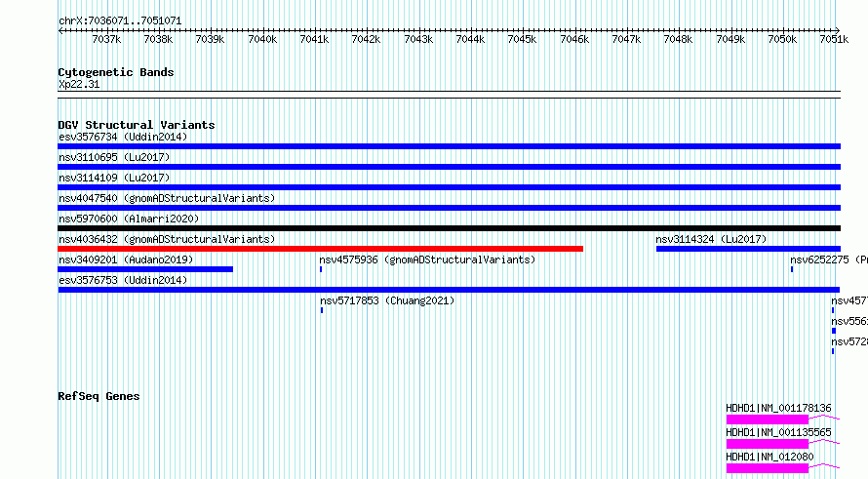Viewport: 868px width, 479px height.
Task: Open HDHD1|NM_001178136 gene label
Action: pyautogui.click(x=778, y=408)
